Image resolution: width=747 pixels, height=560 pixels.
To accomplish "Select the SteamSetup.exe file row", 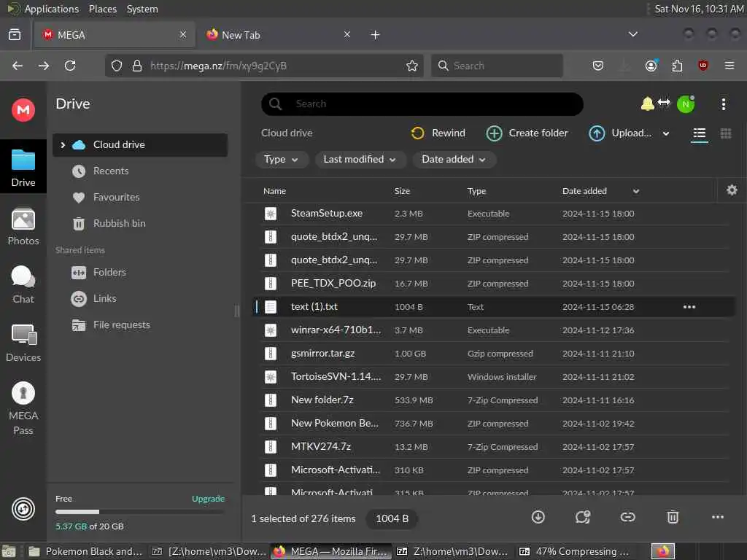I will [x=493, y=214].
